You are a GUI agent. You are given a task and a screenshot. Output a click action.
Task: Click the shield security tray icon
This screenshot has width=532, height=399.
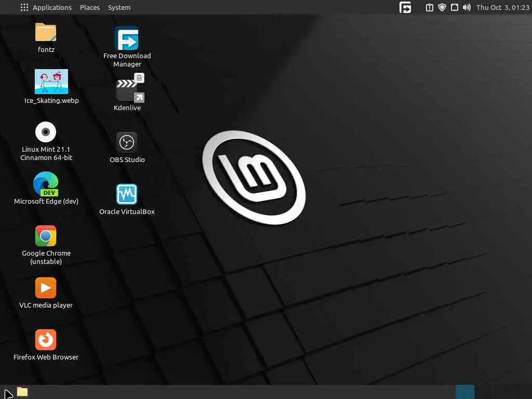(442, 7)
